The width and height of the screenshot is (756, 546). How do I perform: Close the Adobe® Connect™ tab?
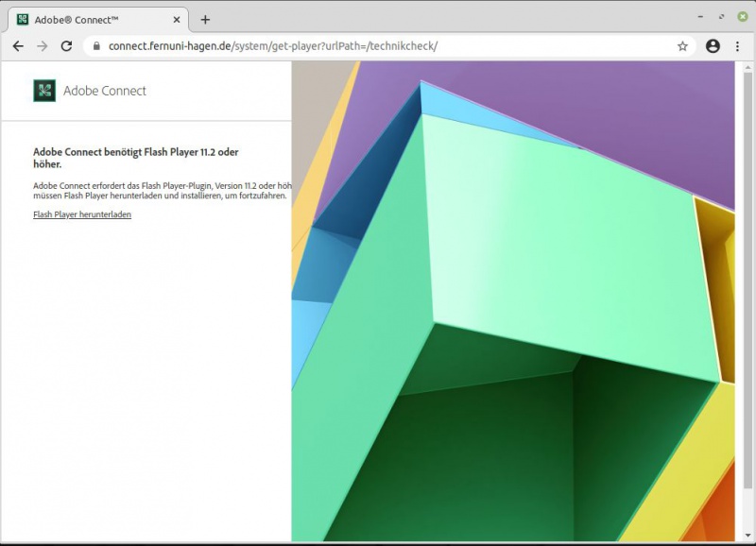click(x=177, y=20)
